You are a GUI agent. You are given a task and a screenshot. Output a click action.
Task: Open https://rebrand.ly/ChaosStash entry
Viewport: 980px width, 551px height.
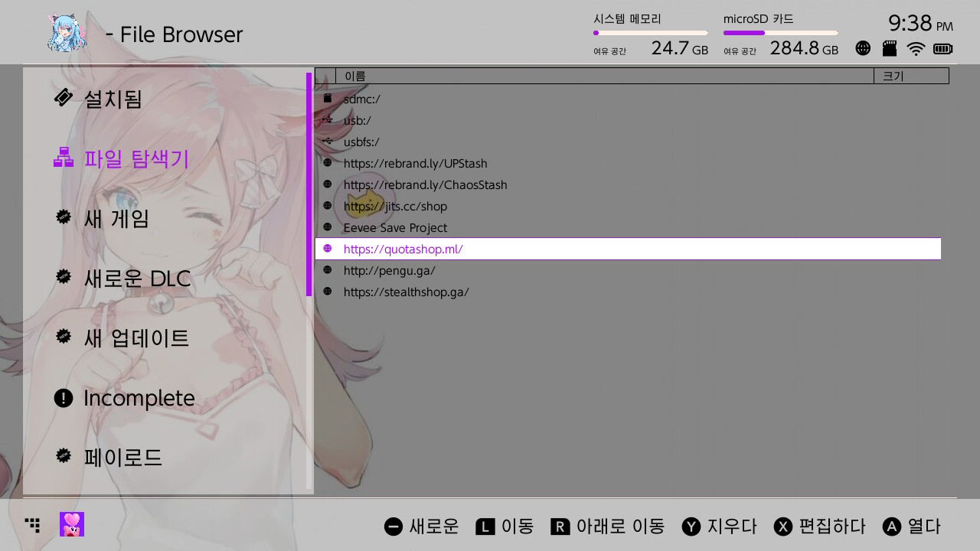point(628,184)
